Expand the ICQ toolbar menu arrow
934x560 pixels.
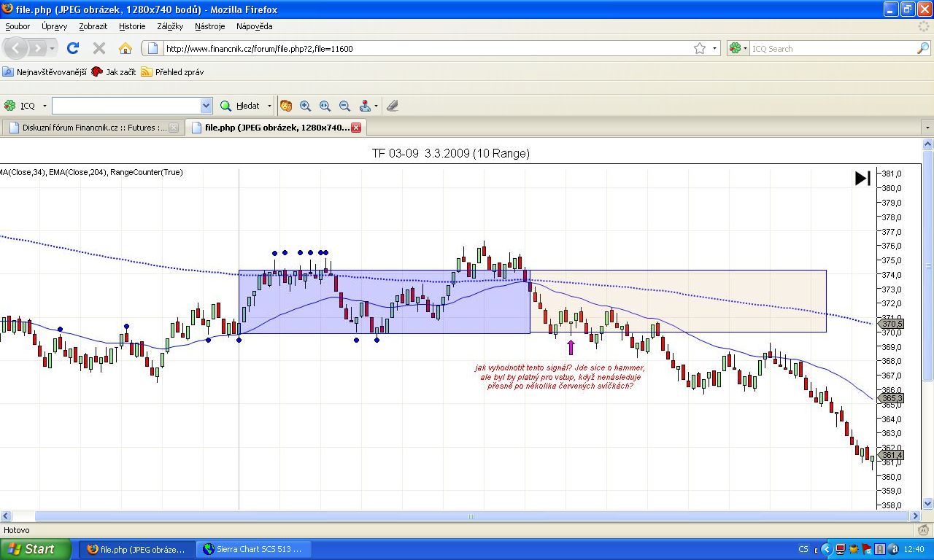[45, 106]
